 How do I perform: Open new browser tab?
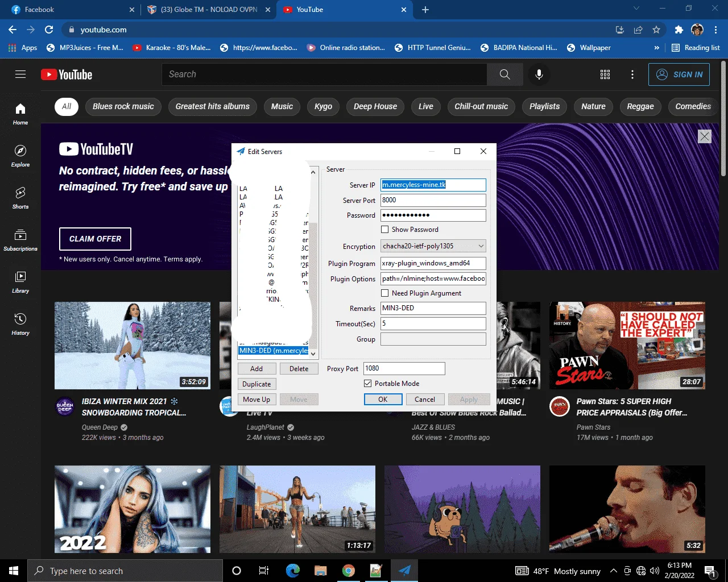click(x=425, y=10)
